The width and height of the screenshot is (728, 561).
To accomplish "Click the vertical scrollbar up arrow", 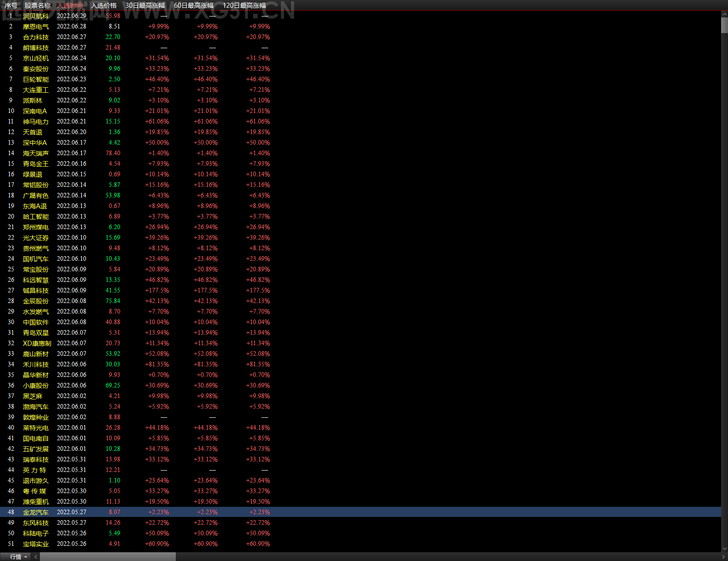I will 724,15.
